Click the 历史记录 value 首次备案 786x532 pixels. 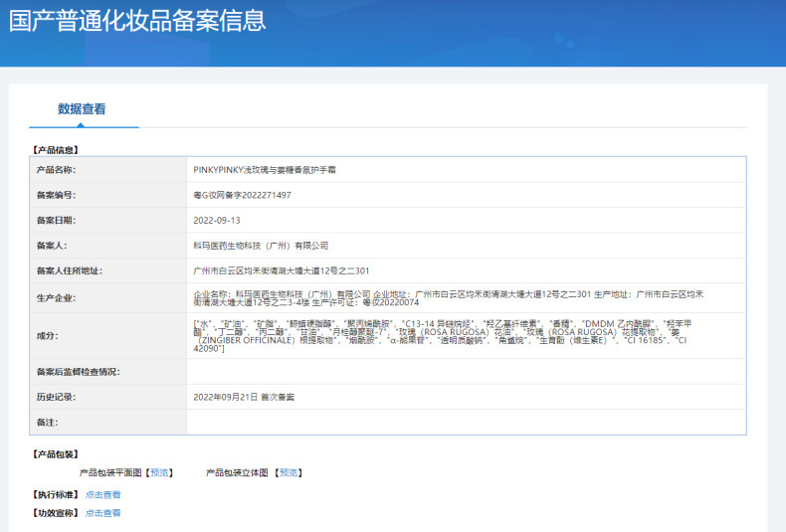click(x=244, y=397)
